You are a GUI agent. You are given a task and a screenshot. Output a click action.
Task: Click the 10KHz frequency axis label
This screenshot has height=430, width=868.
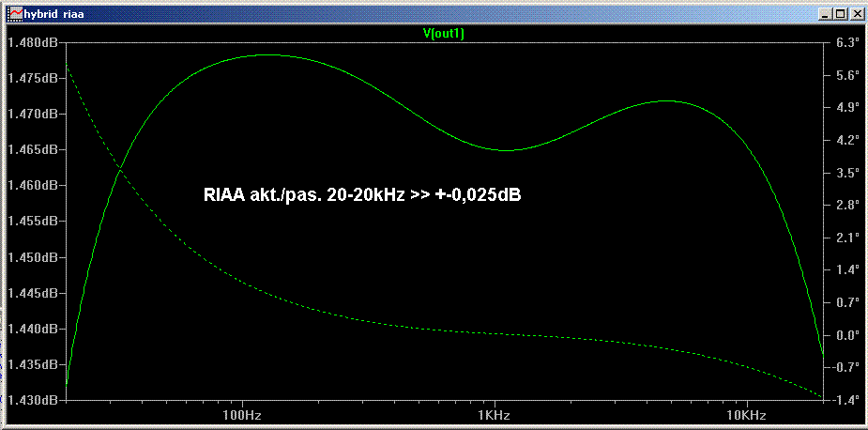pyautogui.click(x=744, y=415)
